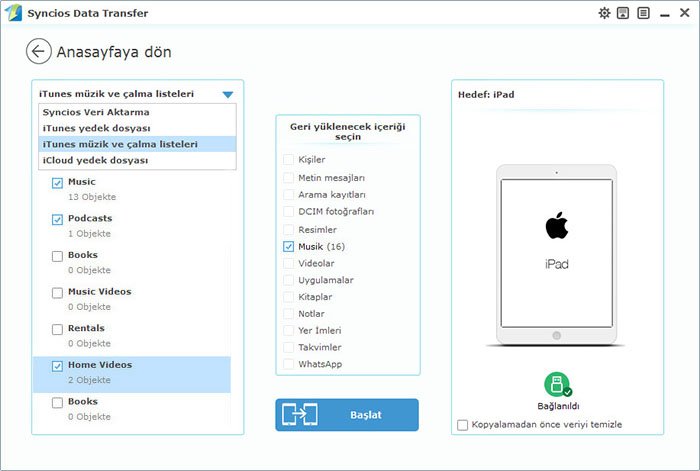Select Syncios Veri Aktarma option
Viewport: 700px width, 471px height.
point(137,112)
